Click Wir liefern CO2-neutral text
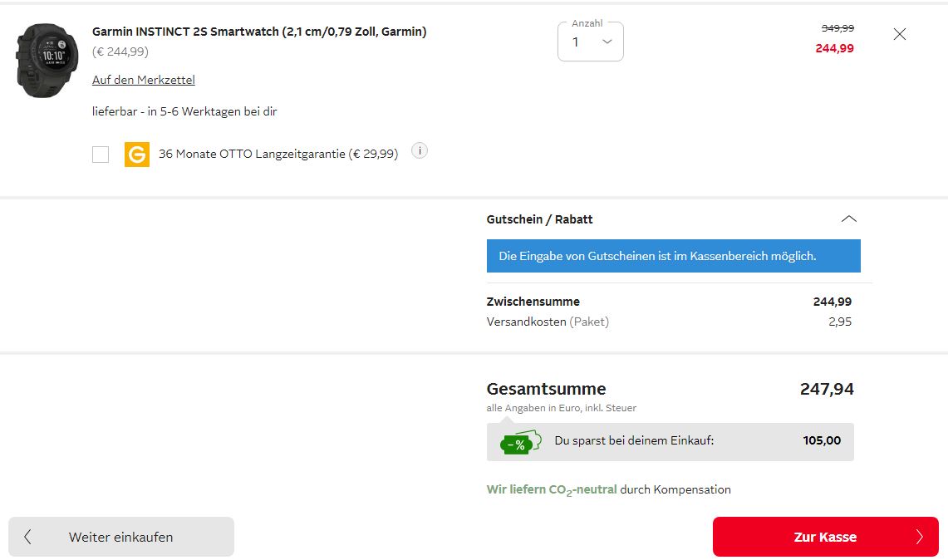 click(552, 490)
